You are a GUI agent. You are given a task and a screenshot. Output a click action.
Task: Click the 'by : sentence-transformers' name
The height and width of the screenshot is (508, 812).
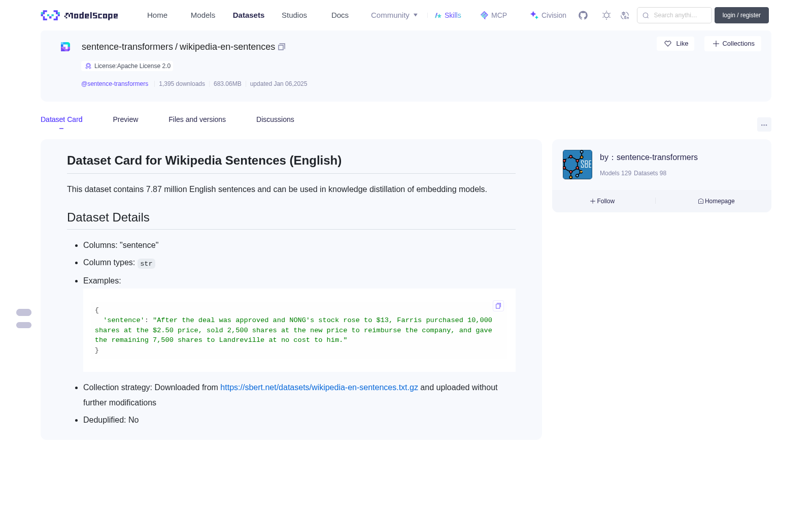tap(649, 157)
